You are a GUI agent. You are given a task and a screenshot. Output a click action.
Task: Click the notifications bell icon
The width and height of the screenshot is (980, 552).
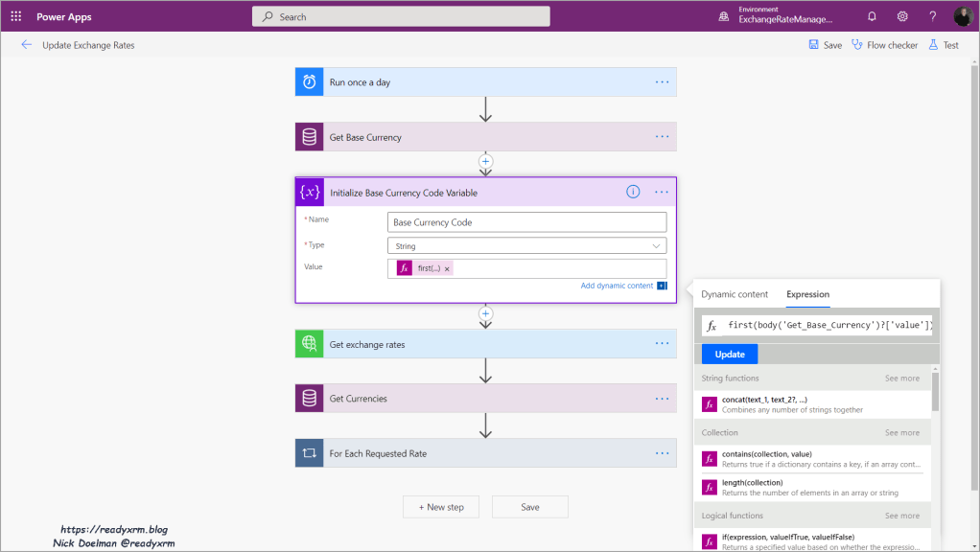click(872, 16)
